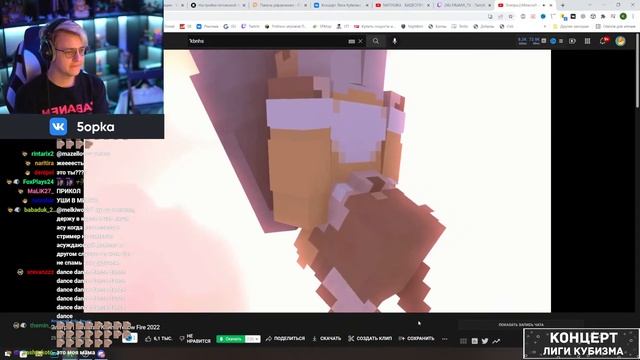Screen dimensions: 640x360
Task: Click the share page icon in address bar
Action: [500, 17]
